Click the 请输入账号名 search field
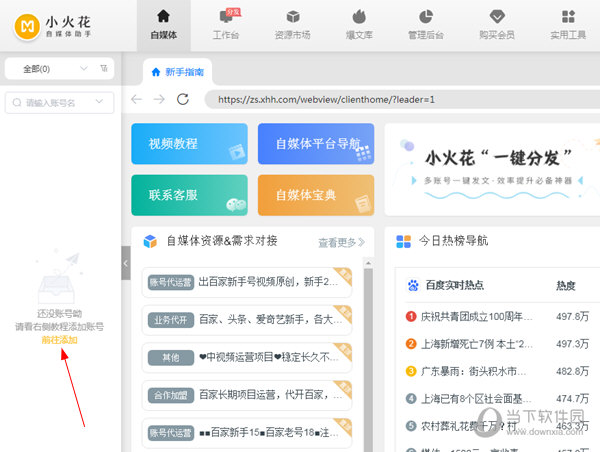The width and height of the screenshot is (600, 452). [59, 103]
